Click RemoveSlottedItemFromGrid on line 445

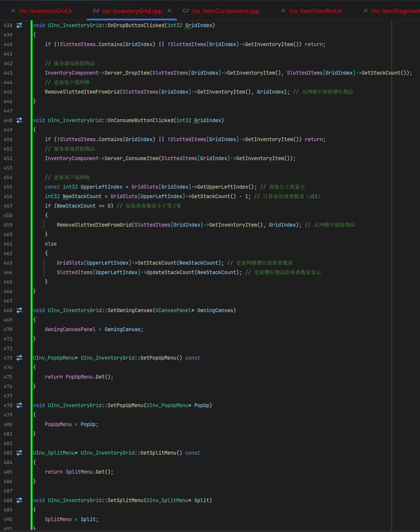pyautogui.click(x=82, y=92)
